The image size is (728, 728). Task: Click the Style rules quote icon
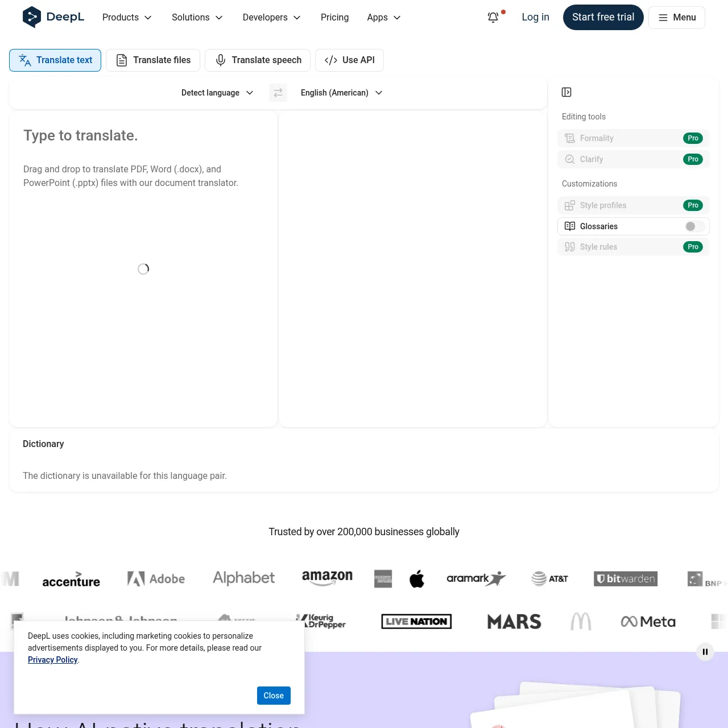(x=570, y=247)
